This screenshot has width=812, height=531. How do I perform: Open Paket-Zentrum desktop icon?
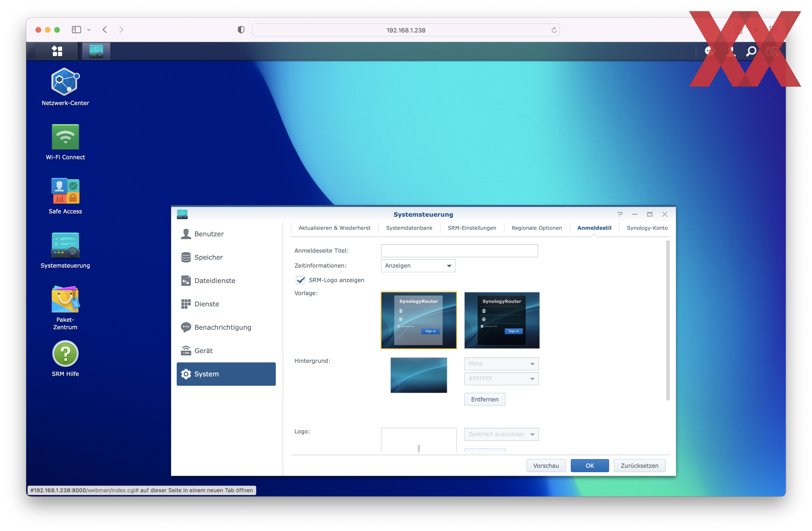65,308
